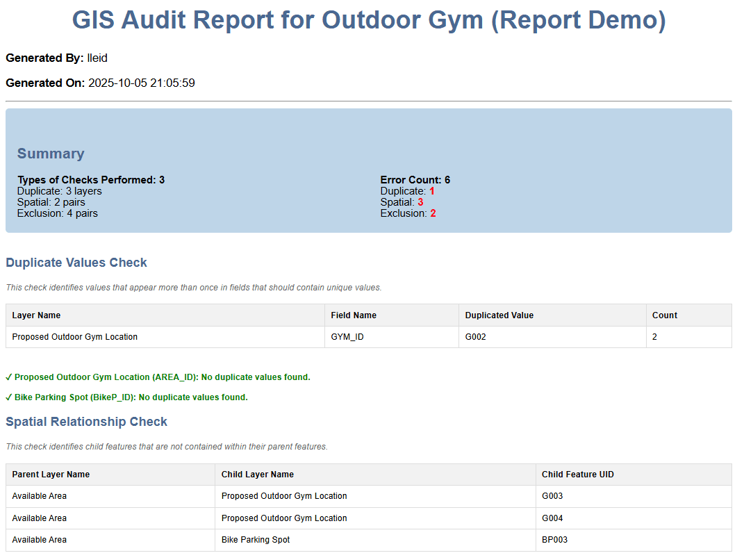Screen dimensions: 744x560
Task: Click the 'Child Layer Name' column header
Action: (x=375, y=475)
